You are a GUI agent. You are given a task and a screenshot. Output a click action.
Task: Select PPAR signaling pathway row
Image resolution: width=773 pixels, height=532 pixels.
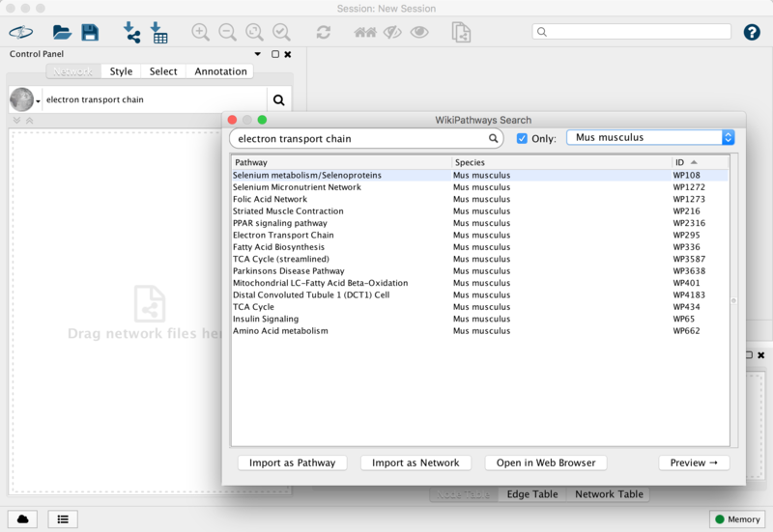pyautogui.click(x=479, y=223)
